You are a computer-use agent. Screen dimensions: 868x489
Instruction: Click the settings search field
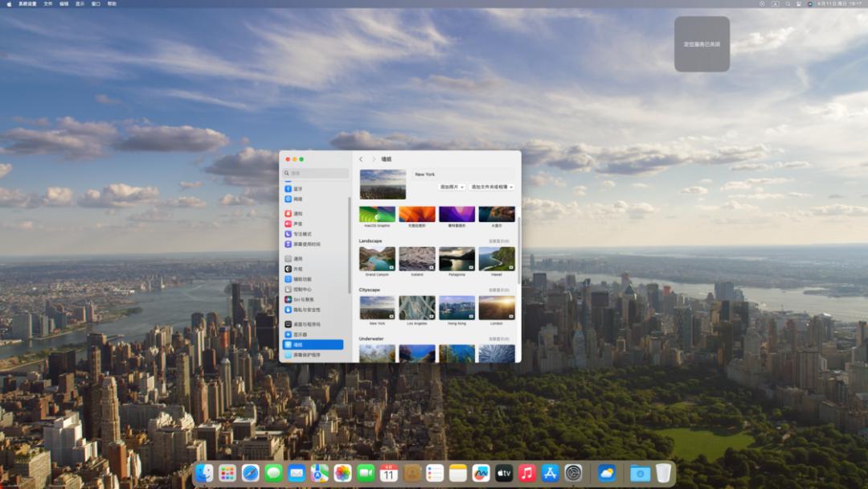pyautogui.click(x=315, y=173)
